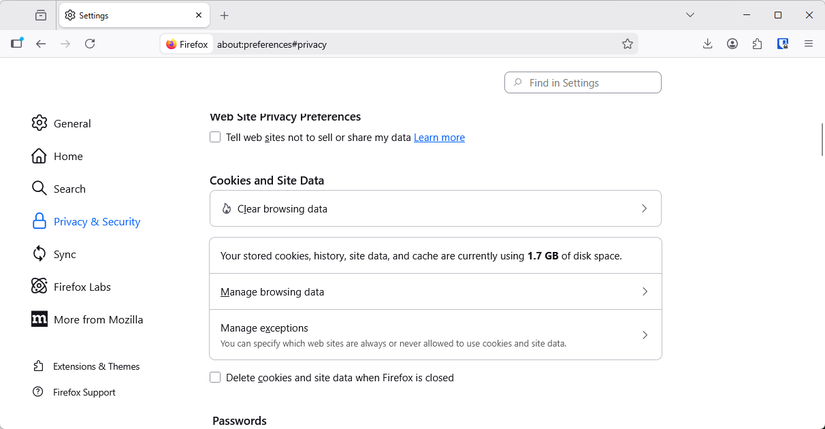The width and height of the screenshot is (825, 429).
Task: Expand the Manage exceptions chevron
Action: click(x=644, y=335)
